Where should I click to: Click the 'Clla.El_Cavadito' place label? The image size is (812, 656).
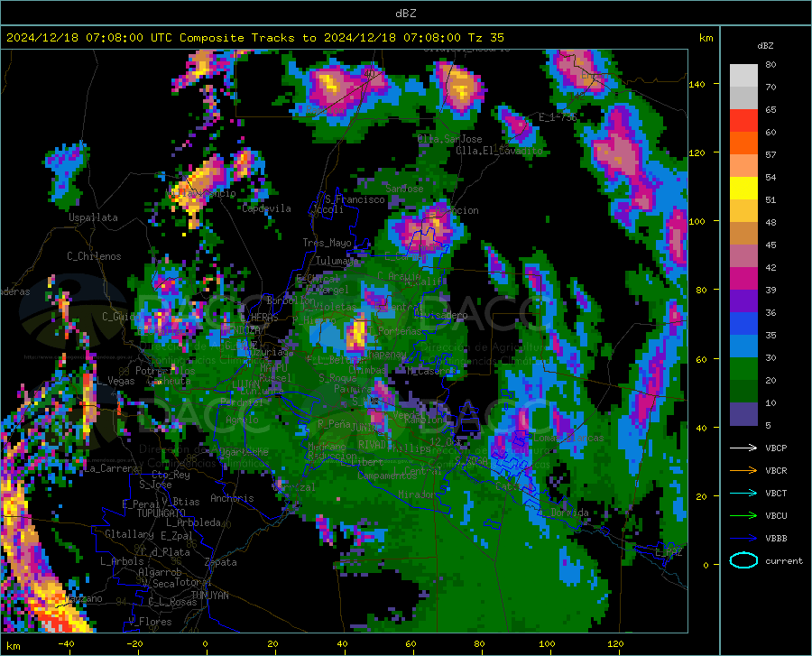click(x=499, y=151)
